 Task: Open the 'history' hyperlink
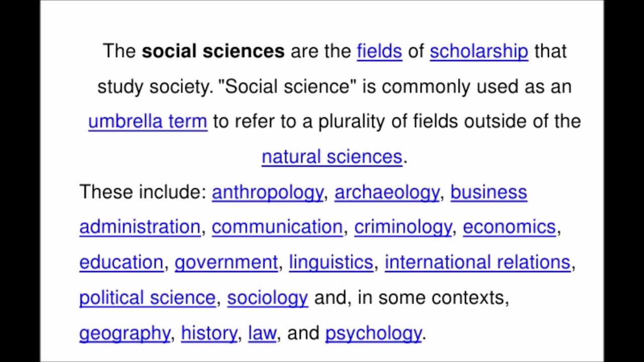[209, 333]
